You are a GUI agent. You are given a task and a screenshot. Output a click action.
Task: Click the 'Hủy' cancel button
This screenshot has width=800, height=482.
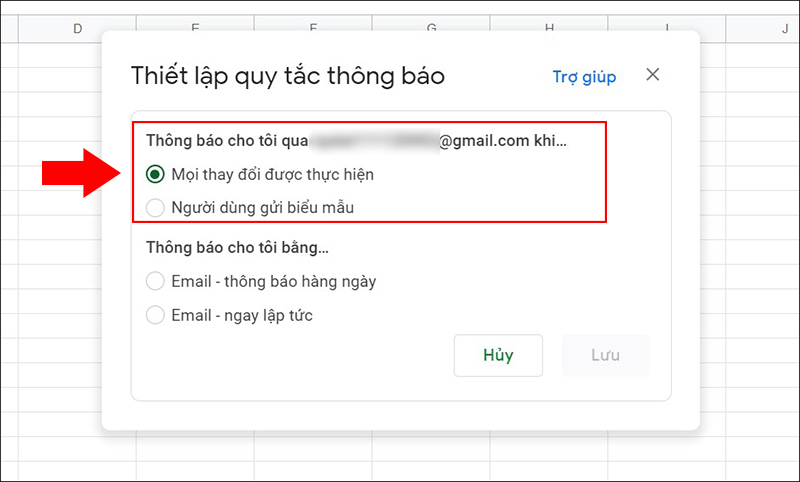[x=498, y=355]
